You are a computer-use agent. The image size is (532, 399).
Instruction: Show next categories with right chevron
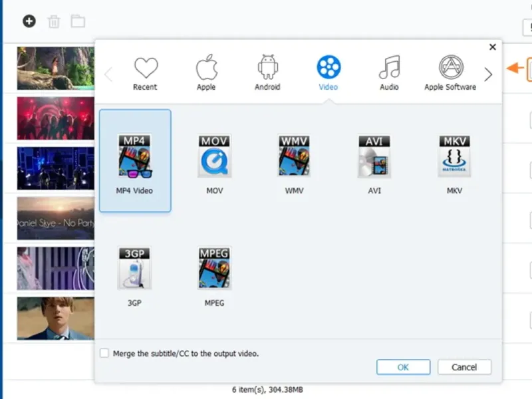(488, 74)
